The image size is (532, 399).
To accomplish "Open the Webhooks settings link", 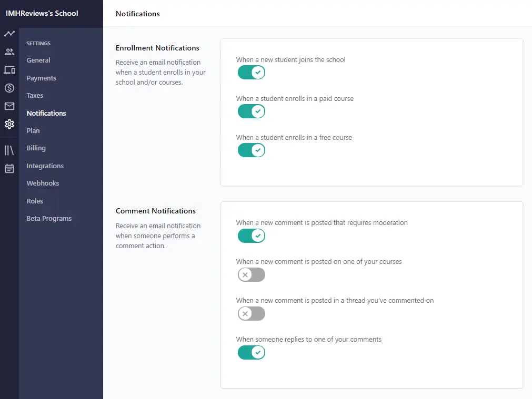I will (x=43, y=183).
